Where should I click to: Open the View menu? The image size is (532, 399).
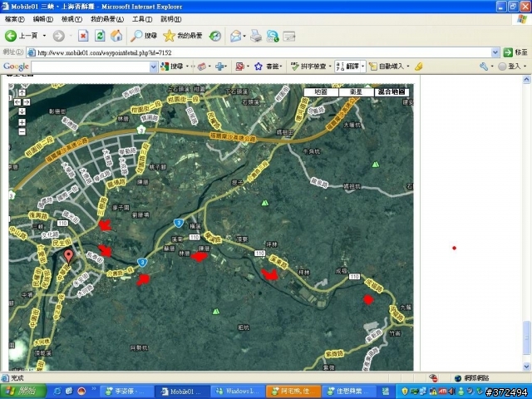coord(71,19)
